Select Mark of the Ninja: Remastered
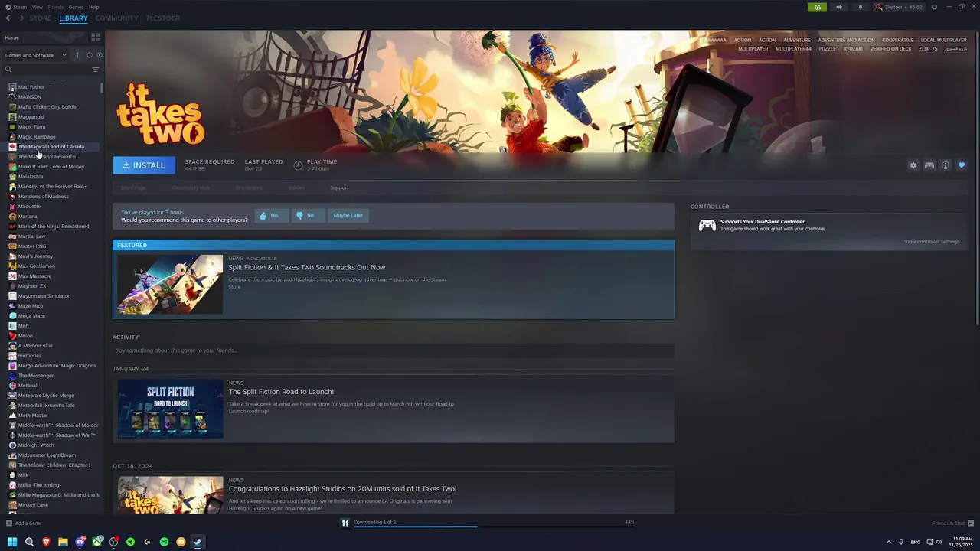The width and height of the screenshot is (980, 551). coord(54,227)
